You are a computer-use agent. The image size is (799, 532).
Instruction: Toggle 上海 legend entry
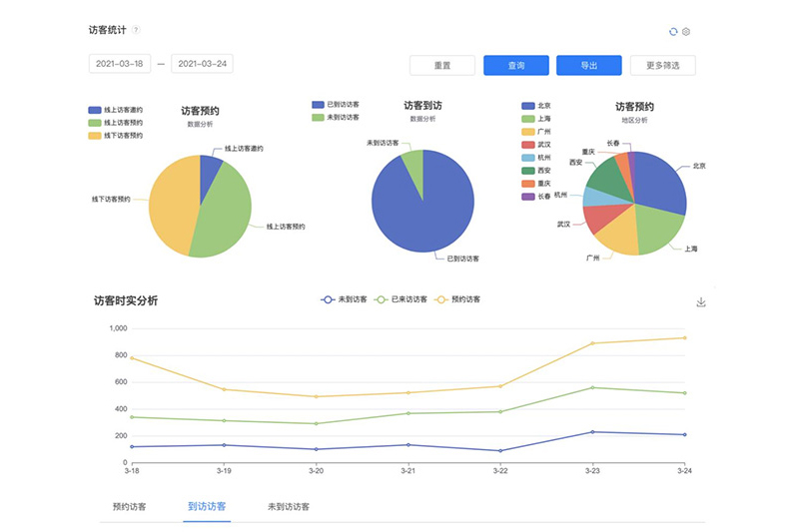(x=536, y=118)
